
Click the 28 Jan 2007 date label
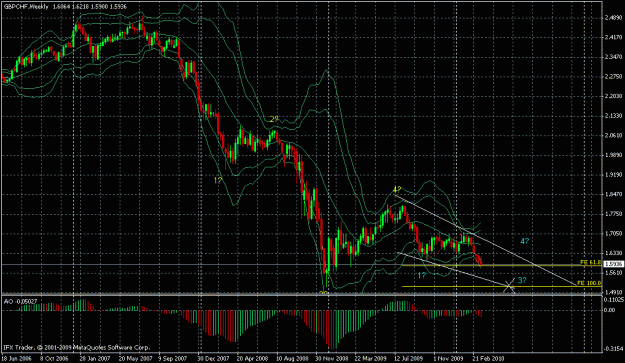pos(94,358)
